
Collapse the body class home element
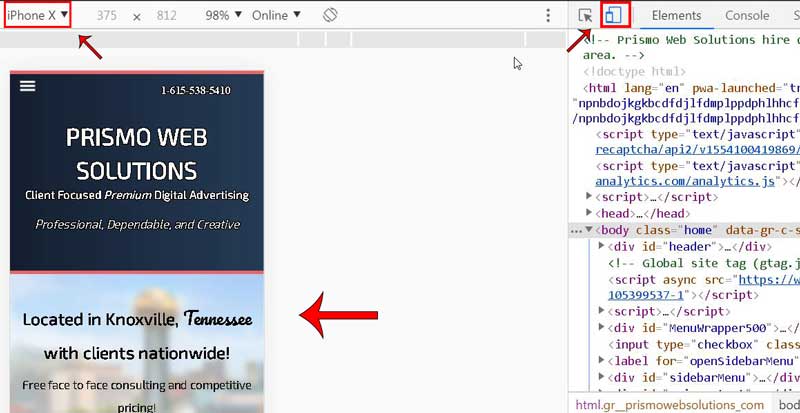(x=590, y=230)
